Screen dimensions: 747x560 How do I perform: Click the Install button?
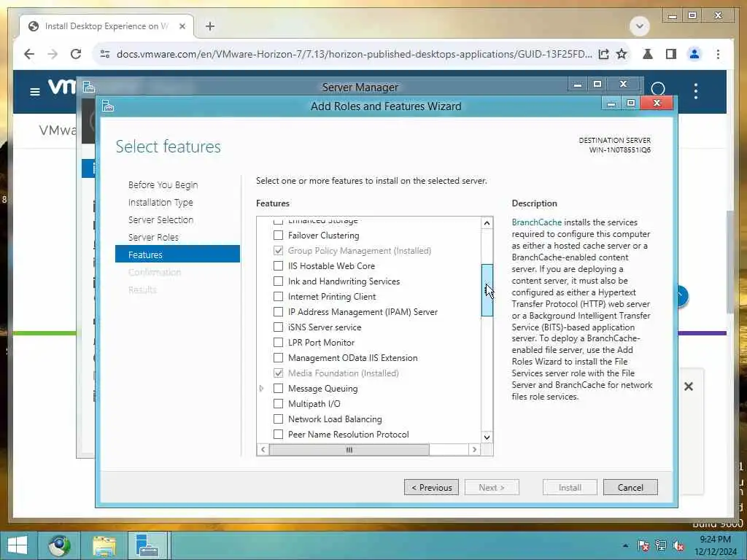pos(570,487)
